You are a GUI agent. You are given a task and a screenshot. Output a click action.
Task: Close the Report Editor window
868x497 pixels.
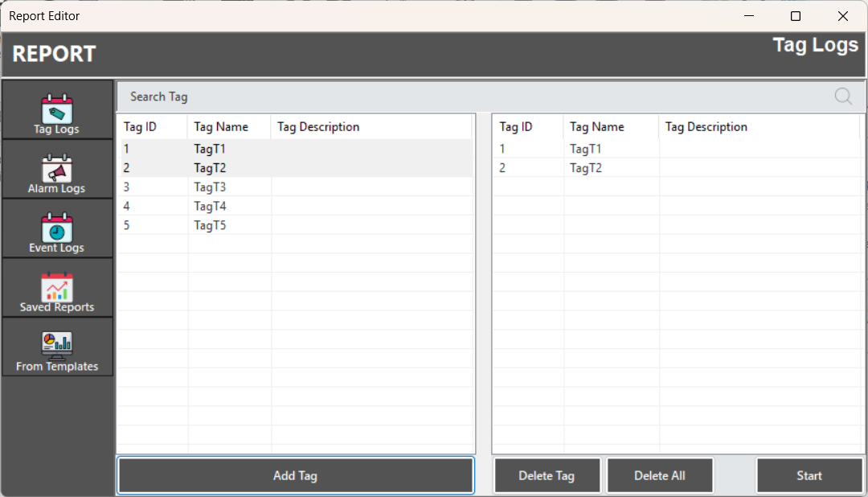coord(842,16)
